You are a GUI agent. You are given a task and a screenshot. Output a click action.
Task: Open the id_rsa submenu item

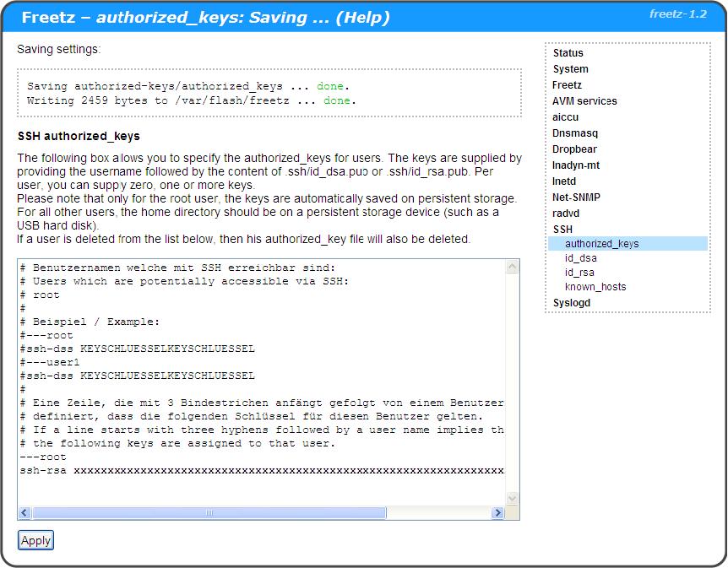579,273
